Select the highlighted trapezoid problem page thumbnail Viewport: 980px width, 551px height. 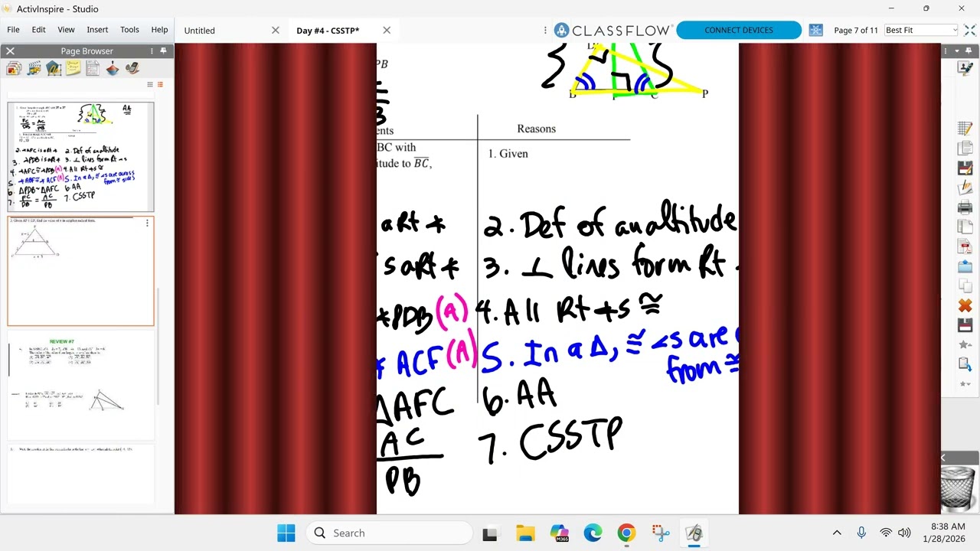[80, 271]
